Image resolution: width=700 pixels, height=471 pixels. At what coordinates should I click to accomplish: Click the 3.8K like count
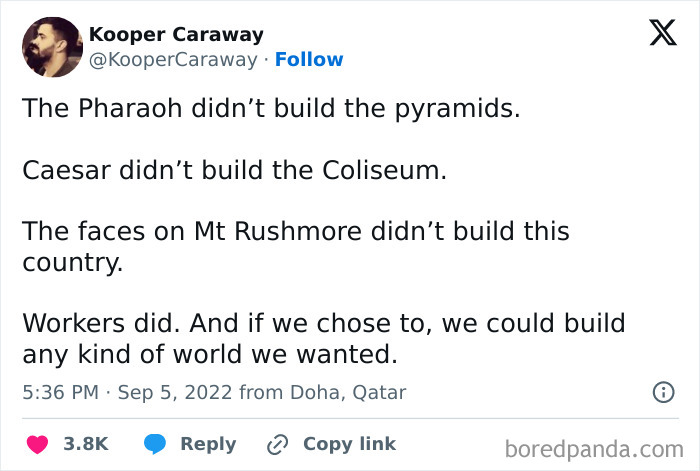coord(86,444)
